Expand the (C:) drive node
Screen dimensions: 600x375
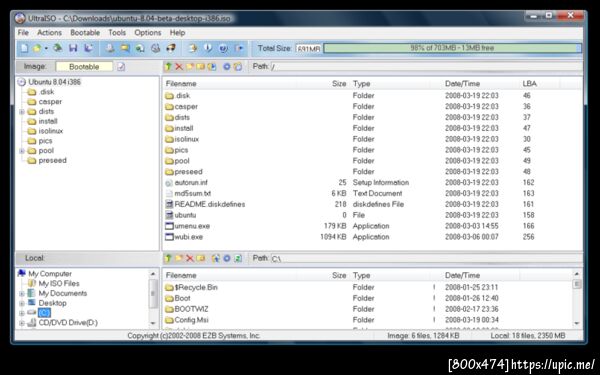(x=22, y=313)
